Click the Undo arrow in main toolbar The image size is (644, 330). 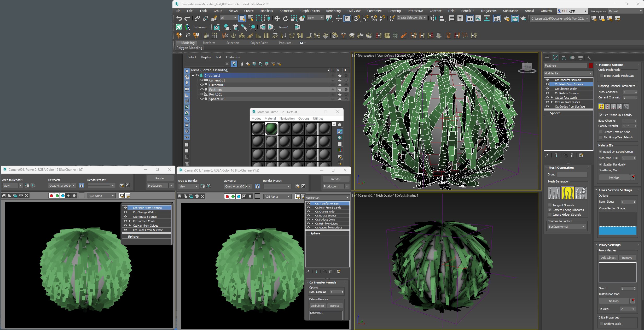(x=179, y=18)
